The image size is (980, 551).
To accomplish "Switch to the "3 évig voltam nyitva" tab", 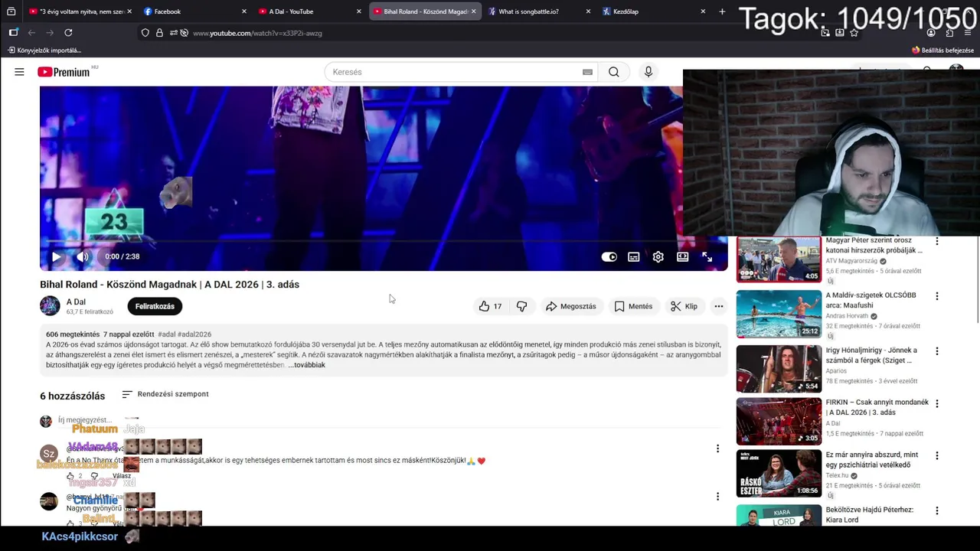I will coord(80,11).
